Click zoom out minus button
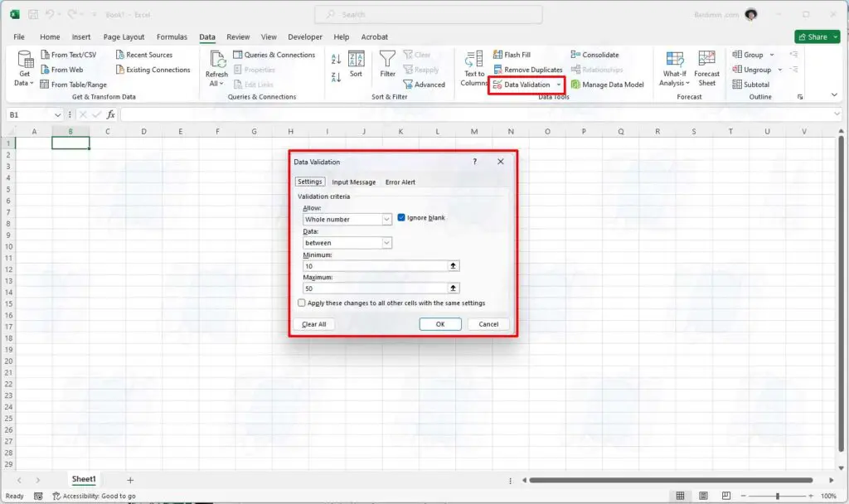Image resolution: width=849 pixels, height=504 pixels. pyautogui.click(x=744, y=496)
